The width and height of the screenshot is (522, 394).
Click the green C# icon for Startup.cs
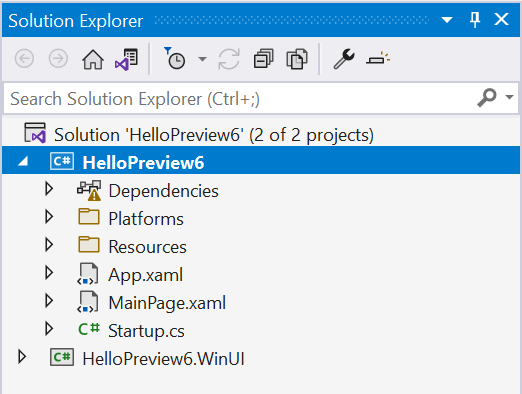[x=89, y=329]
